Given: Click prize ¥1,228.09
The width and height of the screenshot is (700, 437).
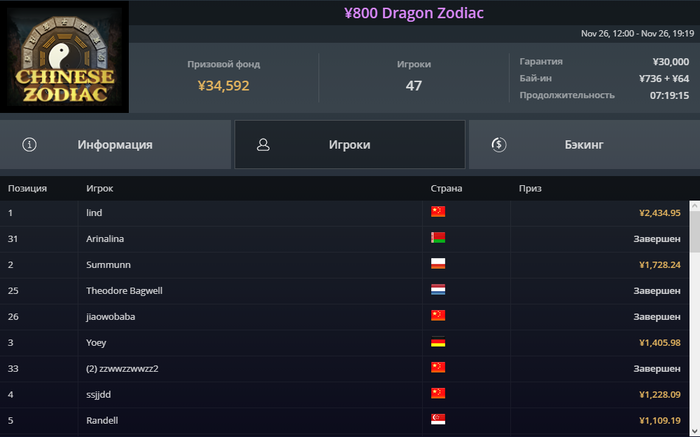Looking at the screenshot, I should pos(659,395).
